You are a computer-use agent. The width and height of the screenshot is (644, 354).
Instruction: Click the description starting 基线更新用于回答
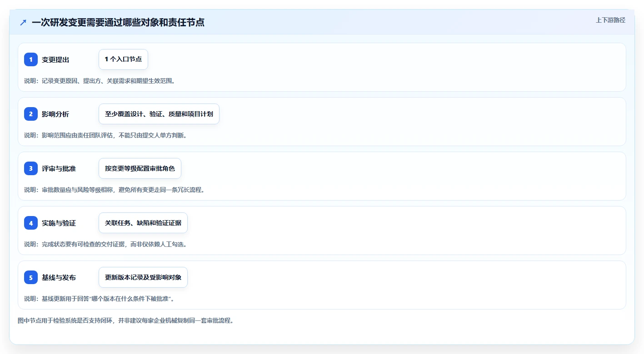click(99, 299)
